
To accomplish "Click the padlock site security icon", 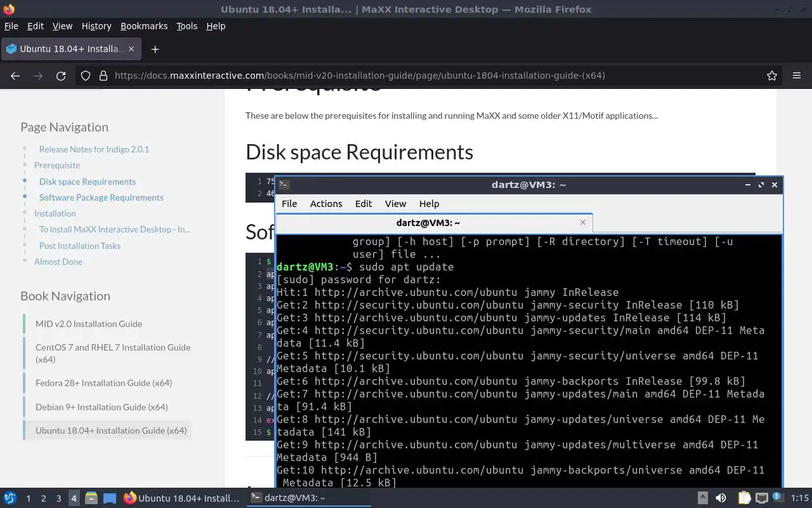I will [103, 76].
